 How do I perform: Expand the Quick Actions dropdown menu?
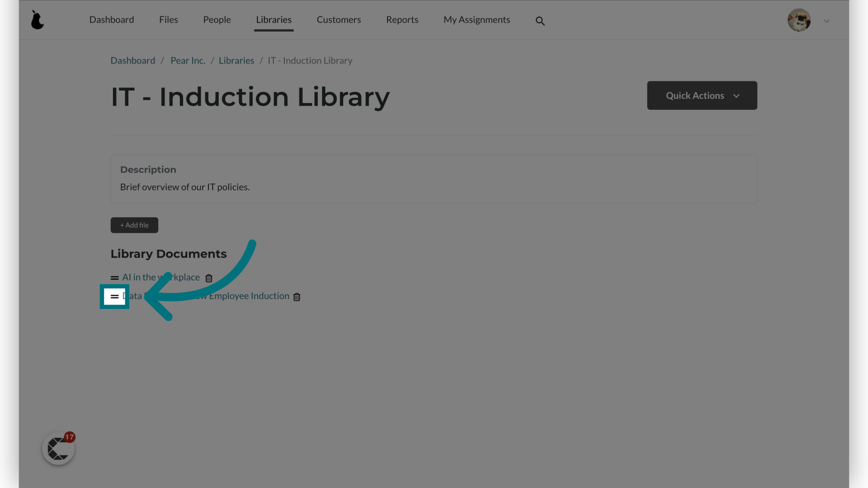point(702,95)
